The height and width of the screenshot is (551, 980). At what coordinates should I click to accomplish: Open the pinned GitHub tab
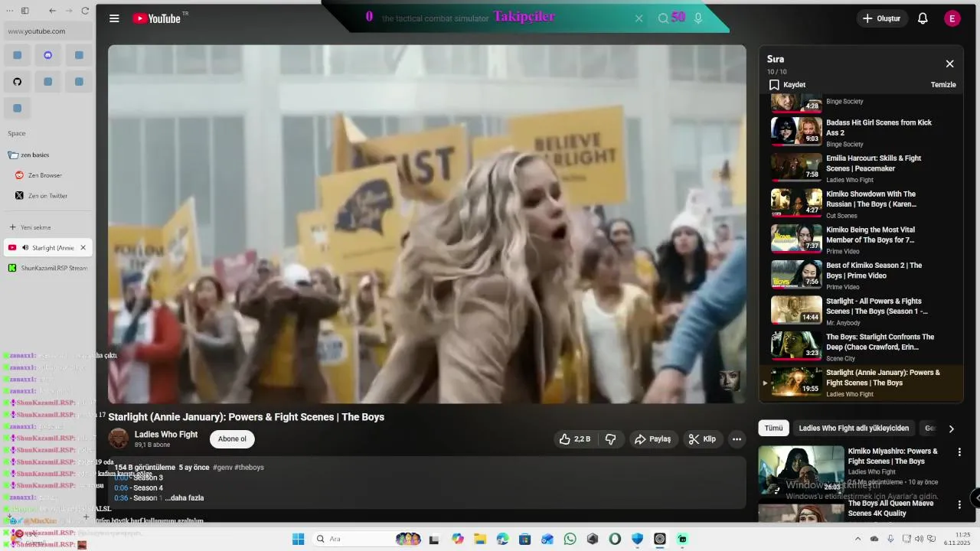17,82
